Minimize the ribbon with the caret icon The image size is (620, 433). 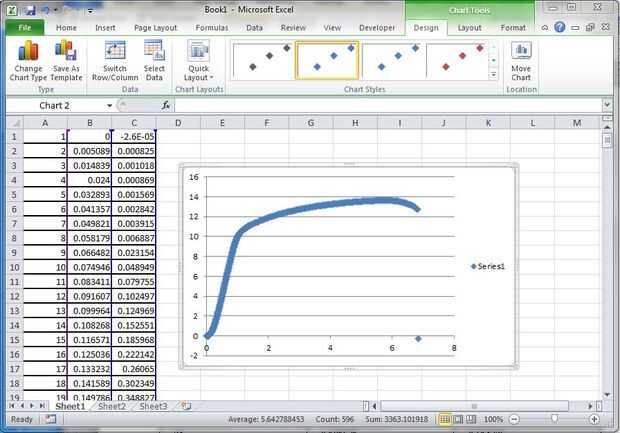[x=545, y=27]
